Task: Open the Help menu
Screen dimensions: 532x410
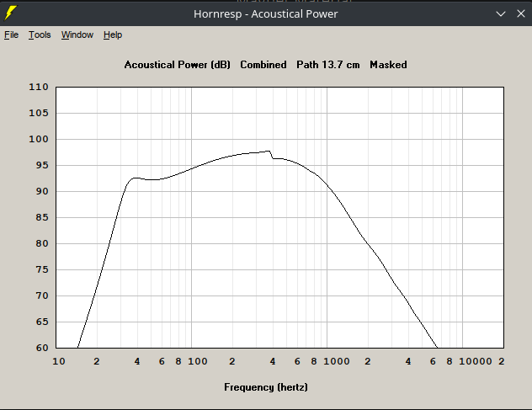Action: coord(113,35)
